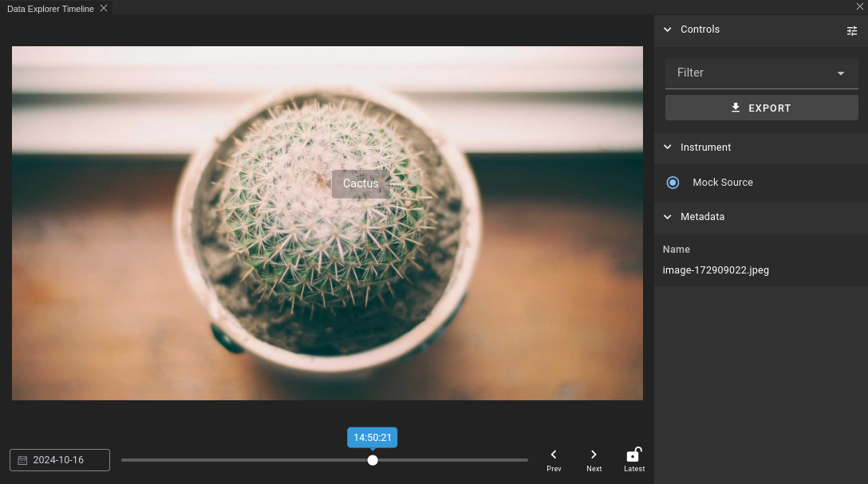Screen dimensions: 868x484
Task: Click the Prev chevron arrow
Action: coord(554,454)
